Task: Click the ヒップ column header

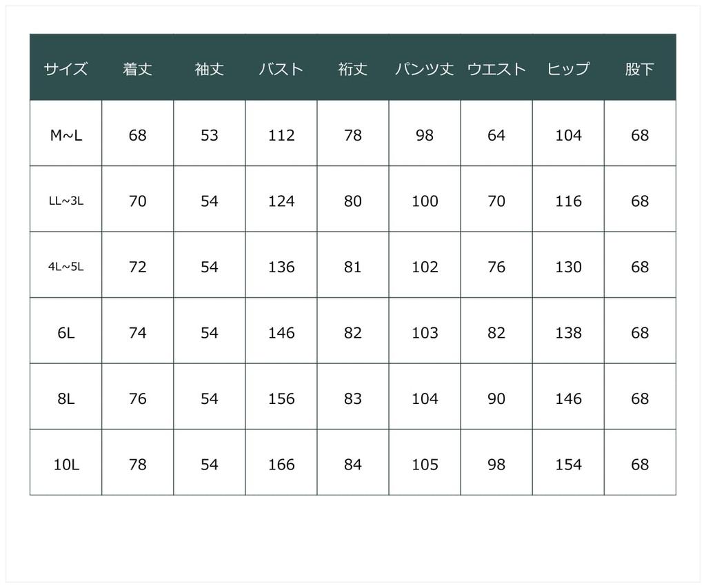Action: [568, 69]
